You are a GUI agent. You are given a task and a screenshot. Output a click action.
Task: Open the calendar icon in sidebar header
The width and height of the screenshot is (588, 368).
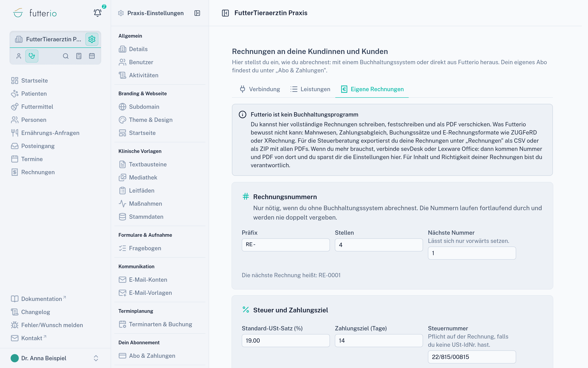[x=92, y=56]
